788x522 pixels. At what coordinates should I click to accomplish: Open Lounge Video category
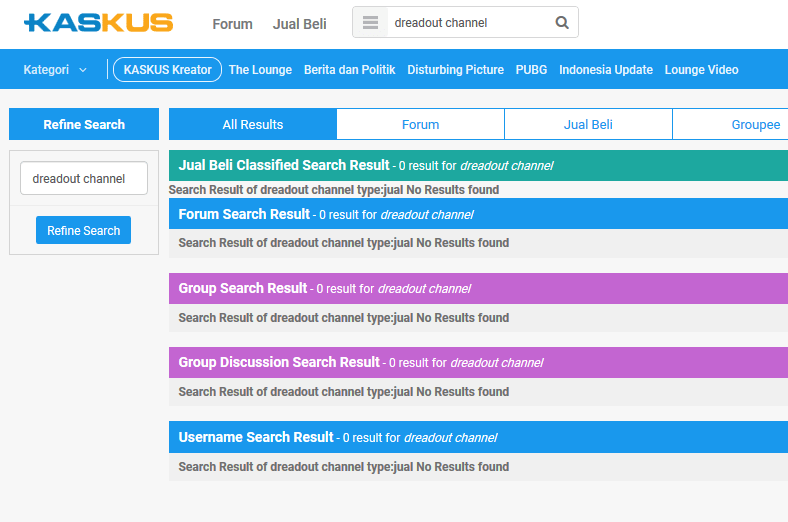[702, 70]
